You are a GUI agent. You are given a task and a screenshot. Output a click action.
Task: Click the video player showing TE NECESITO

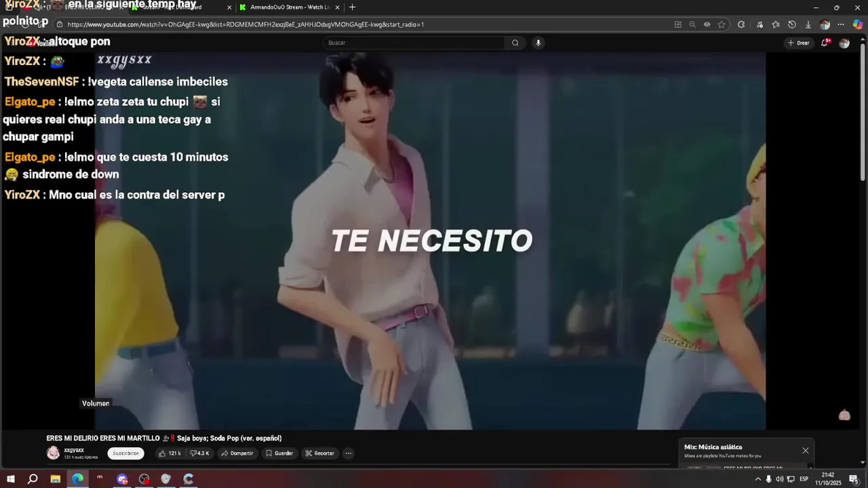click(x=430, y=241)
